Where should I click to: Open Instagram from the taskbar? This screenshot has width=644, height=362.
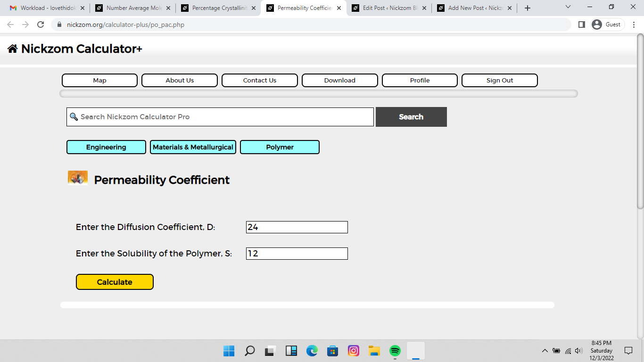(354, 351)
